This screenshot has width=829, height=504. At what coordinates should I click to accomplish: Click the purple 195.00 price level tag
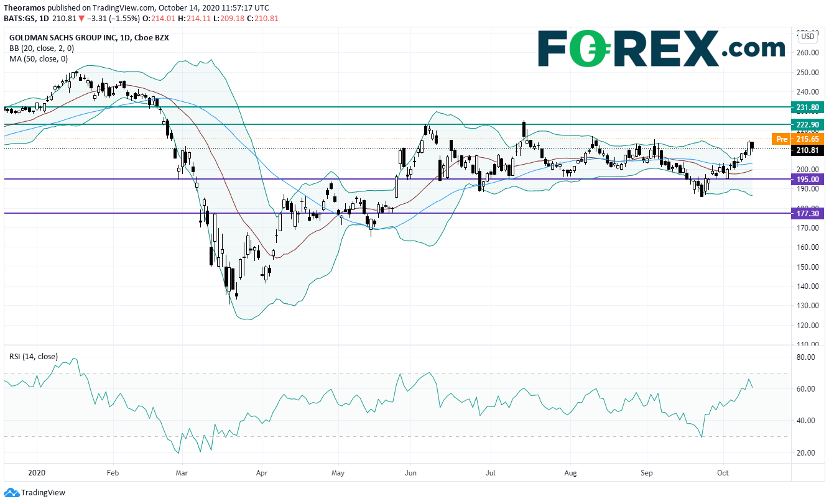pos(807,179)
